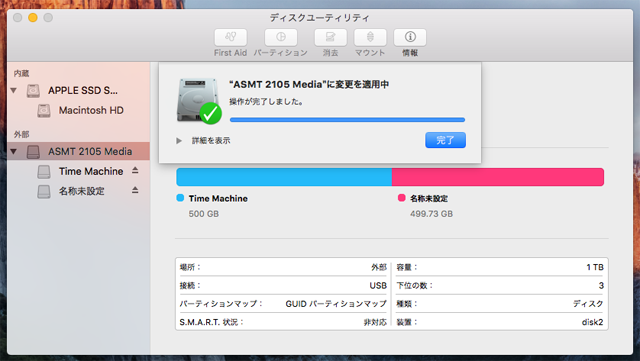640x361 pixels.
Task: Click the GUID パーティションマップ value
Action: click(336, 304)
